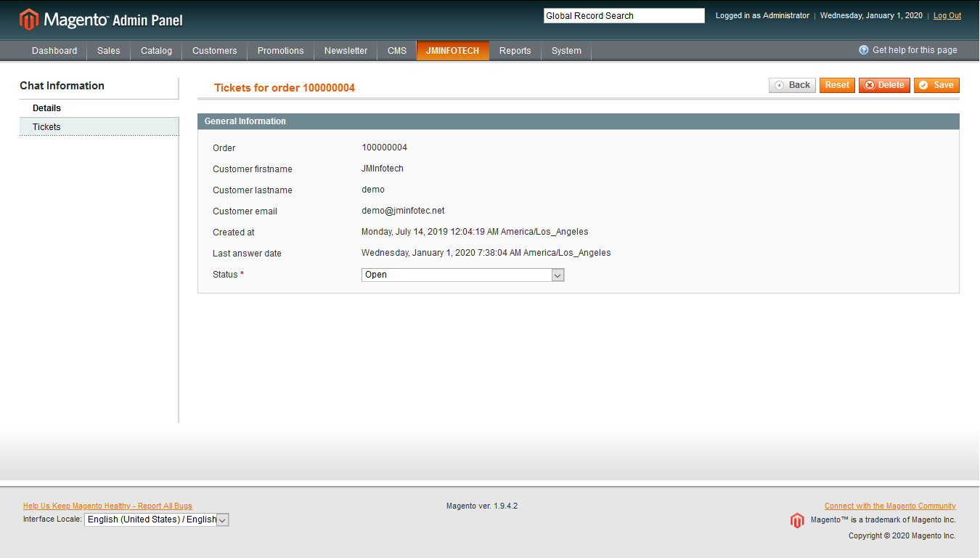The height and width of the screenshot is (558, 980).
Task: Focus the Global Record Search field
Action: [x=624, y=16]
